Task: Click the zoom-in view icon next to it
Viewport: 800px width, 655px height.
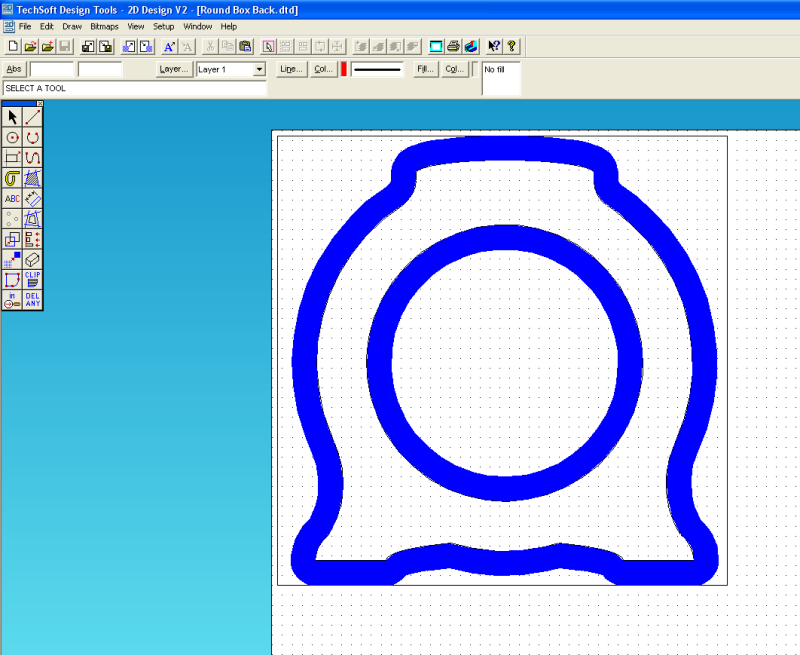Action: 146,46
